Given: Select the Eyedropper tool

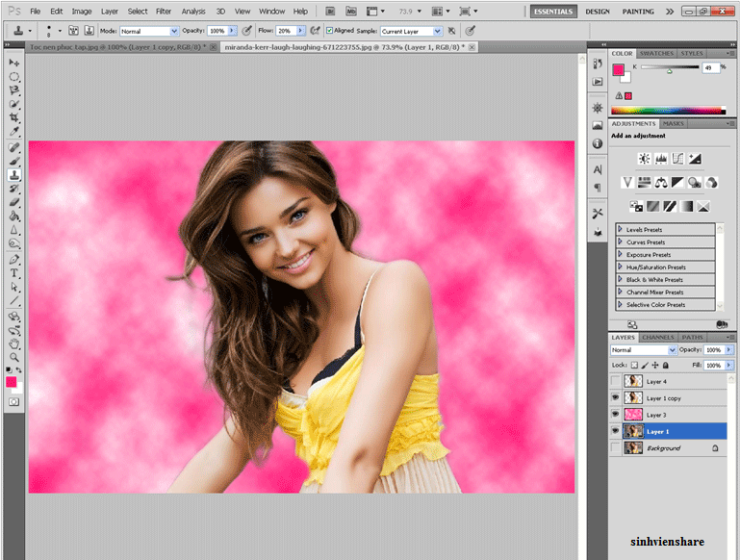Looking at the screenshot, I should (14, 131).
